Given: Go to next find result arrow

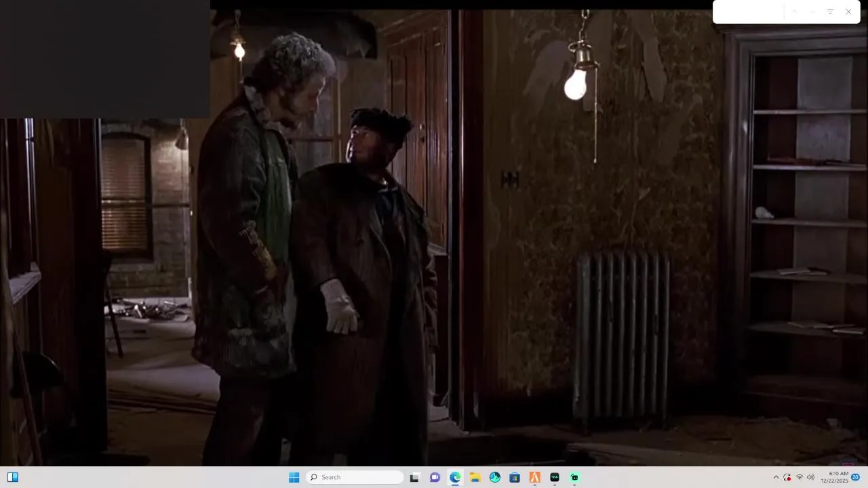Looking at the screenshot, I should [812, 12].
